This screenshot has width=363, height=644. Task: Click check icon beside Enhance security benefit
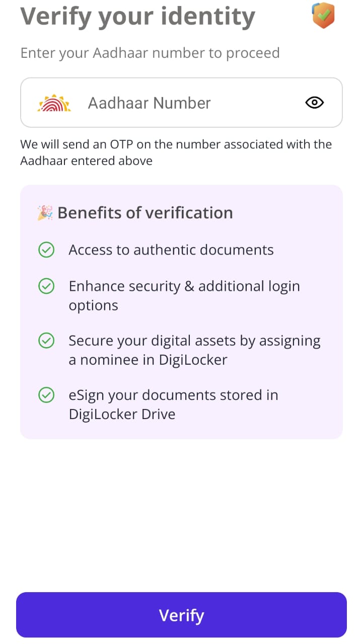(46, 286)
